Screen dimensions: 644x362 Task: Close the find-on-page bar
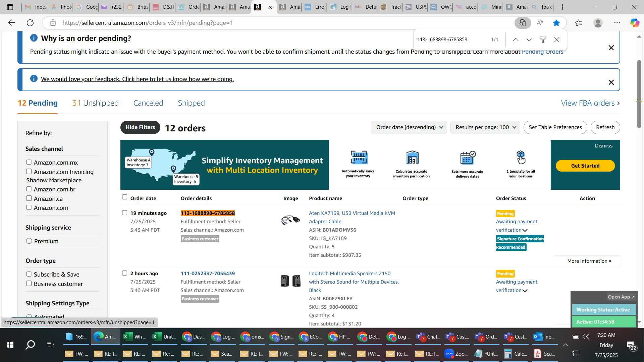[x=557, y=40]
